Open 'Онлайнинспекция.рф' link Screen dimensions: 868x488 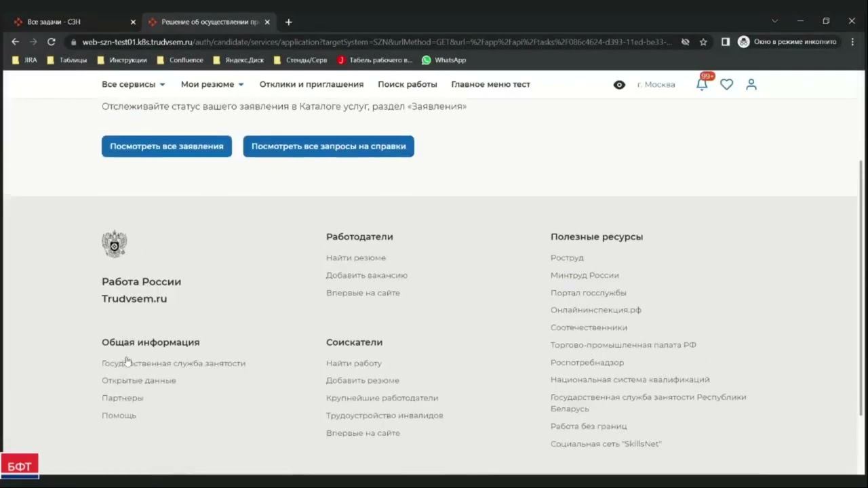[x=596, y=310]
